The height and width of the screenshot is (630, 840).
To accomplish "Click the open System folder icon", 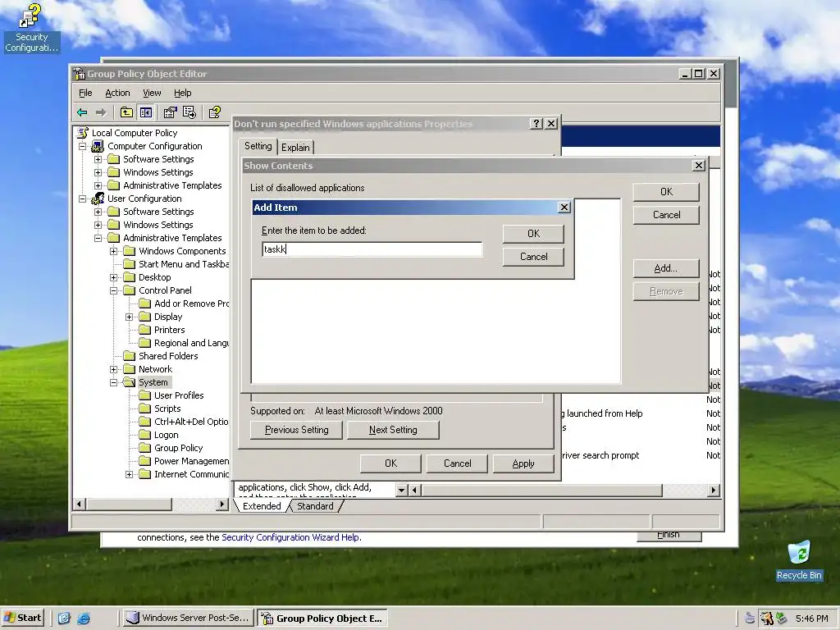I will click(129, 382).
